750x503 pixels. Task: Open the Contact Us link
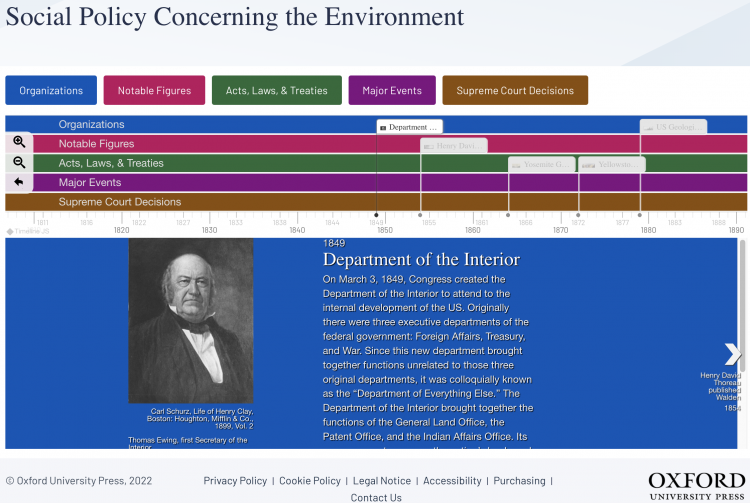tap(376, 498)
